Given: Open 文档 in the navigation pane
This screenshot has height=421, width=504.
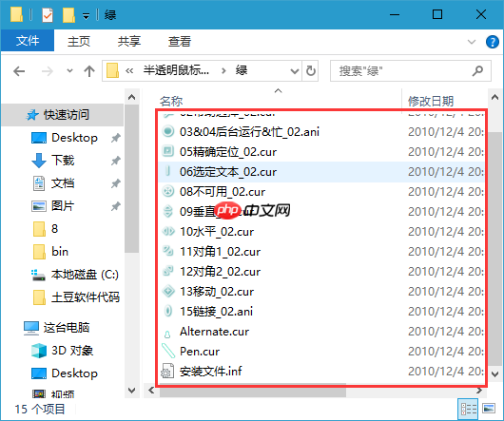Looking at the screenshot, I should (x=63, y=183).
